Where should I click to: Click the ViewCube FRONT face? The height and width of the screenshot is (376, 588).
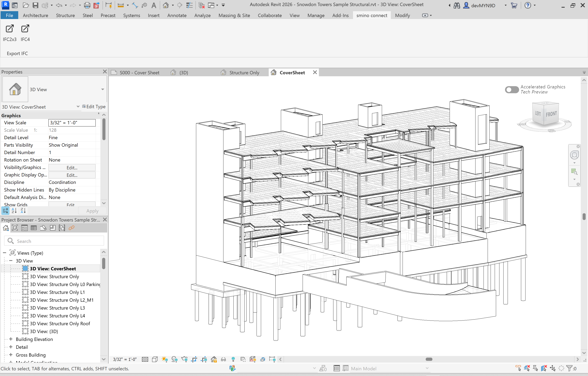(551, 114)
